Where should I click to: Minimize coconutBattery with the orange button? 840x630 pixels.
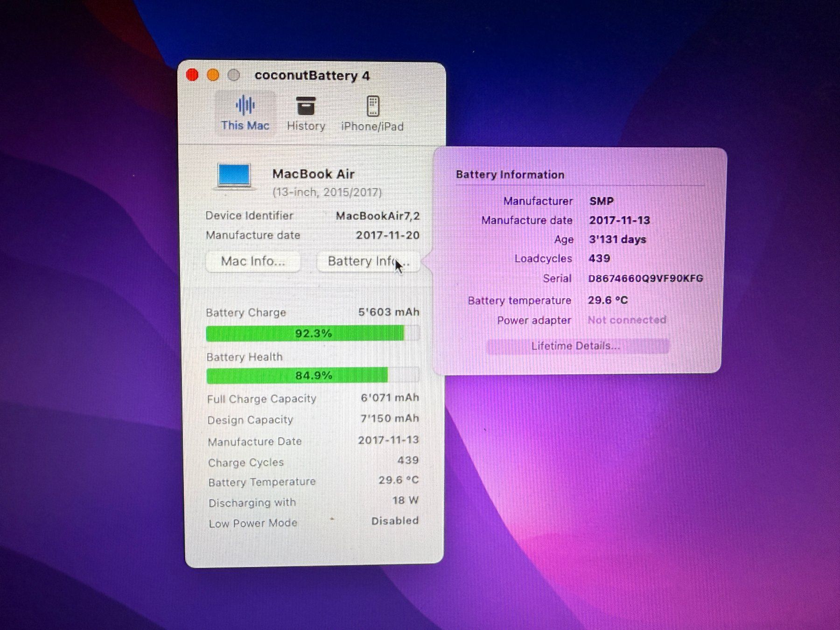pyautogui.click(x=213, y=75)
